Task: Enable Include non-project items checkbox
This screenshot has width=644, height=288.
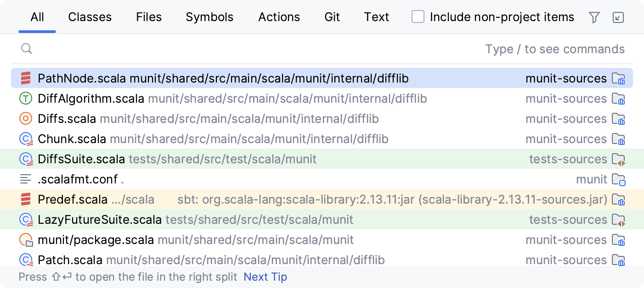Action: click(418, 17)
